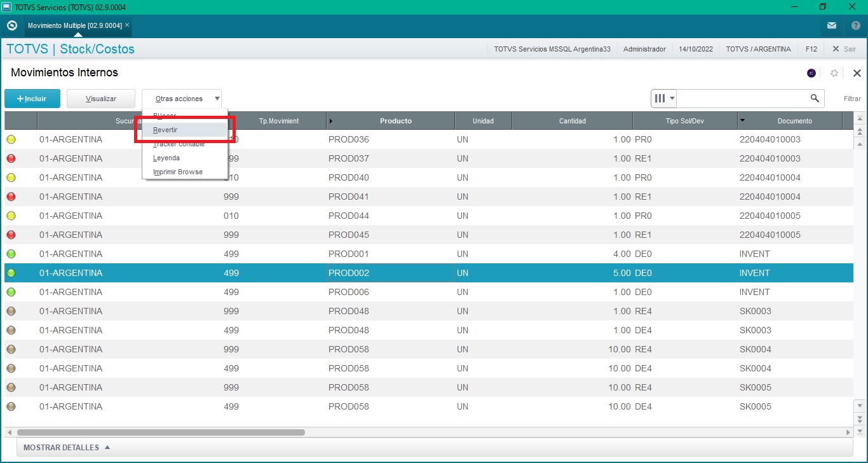This screenshot has height=463, width=868.
Task: Click yellow status circle on PROD040 row
Action: tap(11, 177)
